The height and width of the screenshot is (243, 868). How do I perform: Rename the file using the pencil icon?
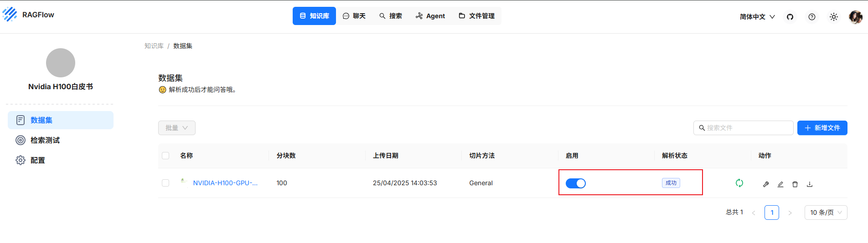coord(780,184)
